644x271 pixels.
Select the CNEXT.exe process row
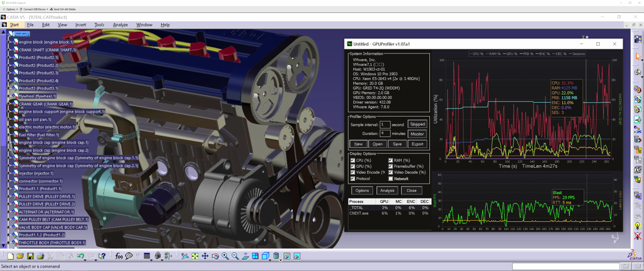point(388,213)
